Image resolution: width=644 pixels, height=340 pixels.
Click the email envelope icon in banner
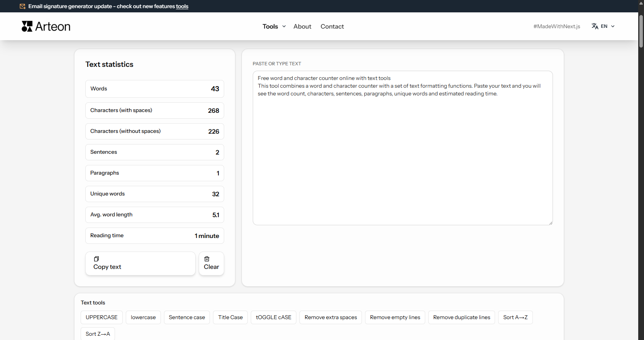pyautogui.click(x=22, y=6)
